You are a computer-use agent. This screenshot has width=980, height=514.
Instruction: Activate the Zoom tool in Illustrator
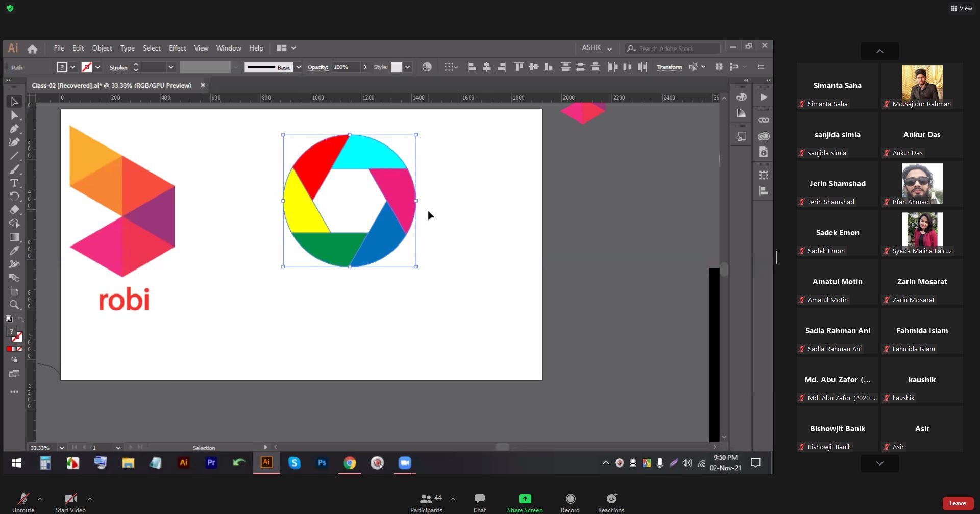[14, 305]
